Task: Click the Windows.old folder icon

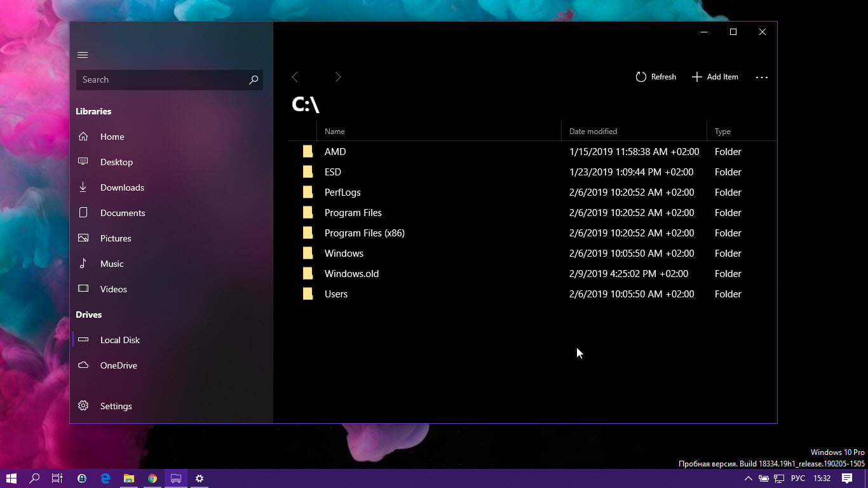Action: click(x=308, y=273)
